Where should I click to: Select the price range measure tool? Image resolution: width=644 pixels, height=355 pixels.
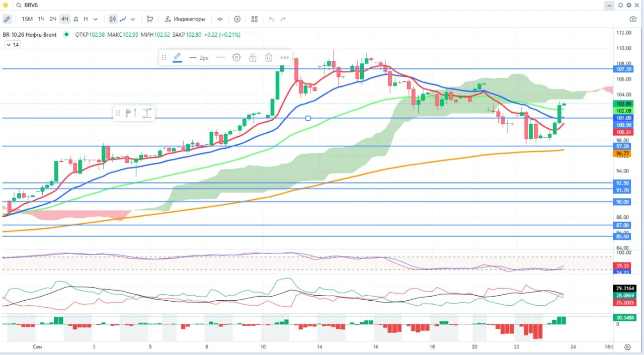click(x=147, y=113)
